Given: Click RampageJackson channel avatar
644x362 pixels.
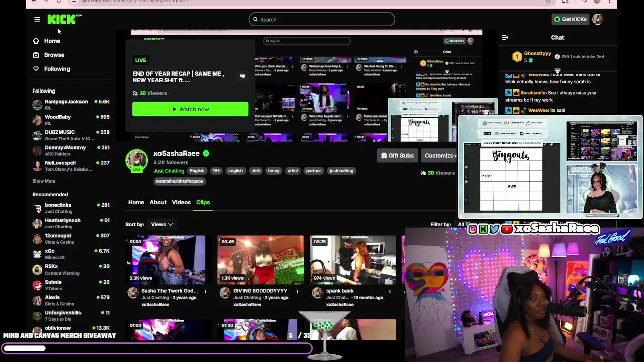Looking at the screenshot, I should (x=37, y=105).
